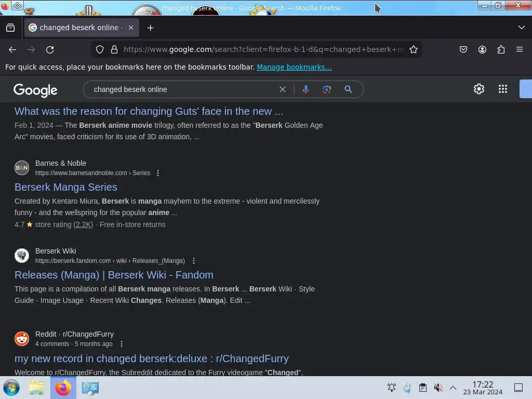Clear the Google search box text
Screen dimensions: 532x399
click(282, 89)
